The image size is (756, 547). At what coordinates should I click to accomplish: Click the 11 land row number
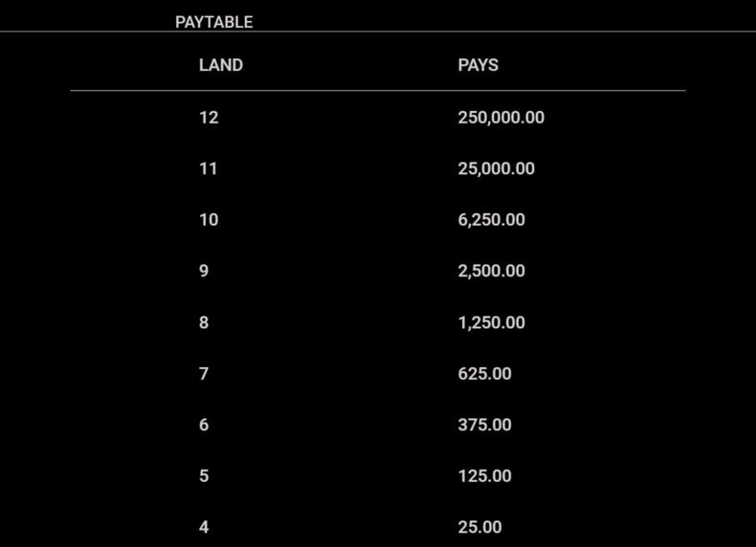point(209,168)
